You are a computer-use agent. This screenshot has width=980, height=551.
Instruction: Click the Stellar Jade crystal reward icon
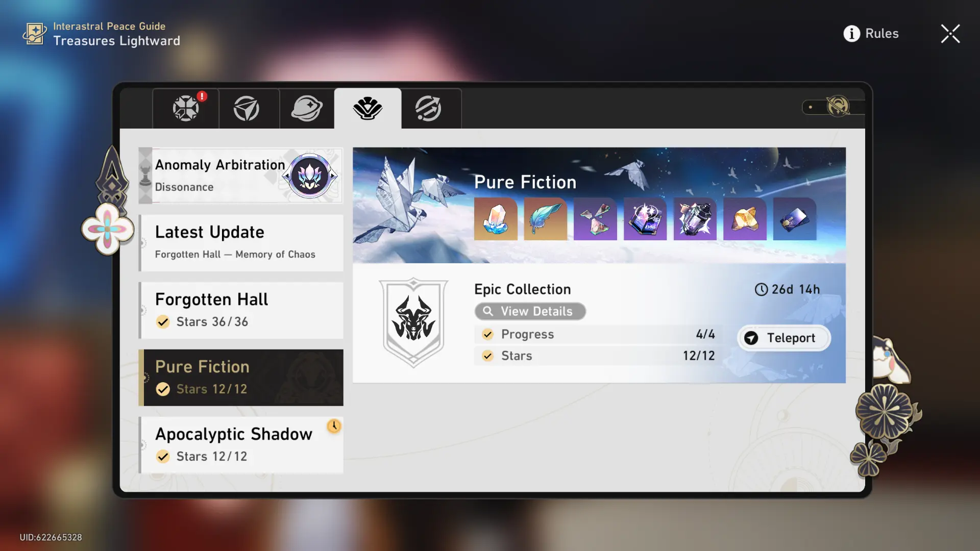coord(496,219)
